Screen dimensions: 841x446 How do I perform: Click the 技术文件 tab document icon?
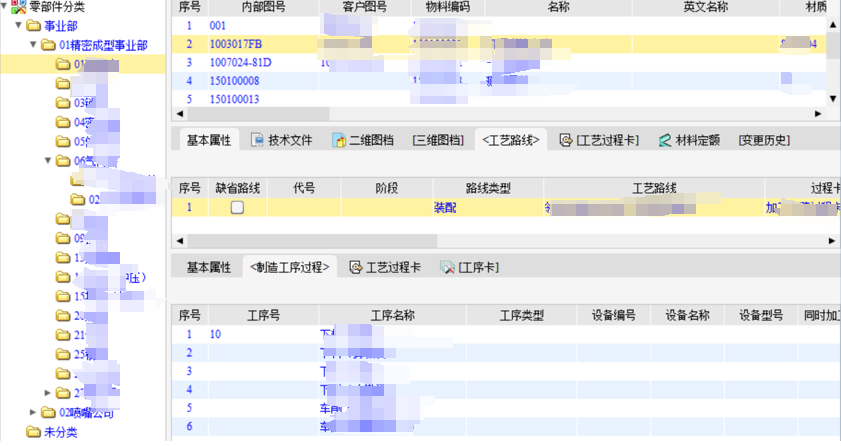[257, 140]
